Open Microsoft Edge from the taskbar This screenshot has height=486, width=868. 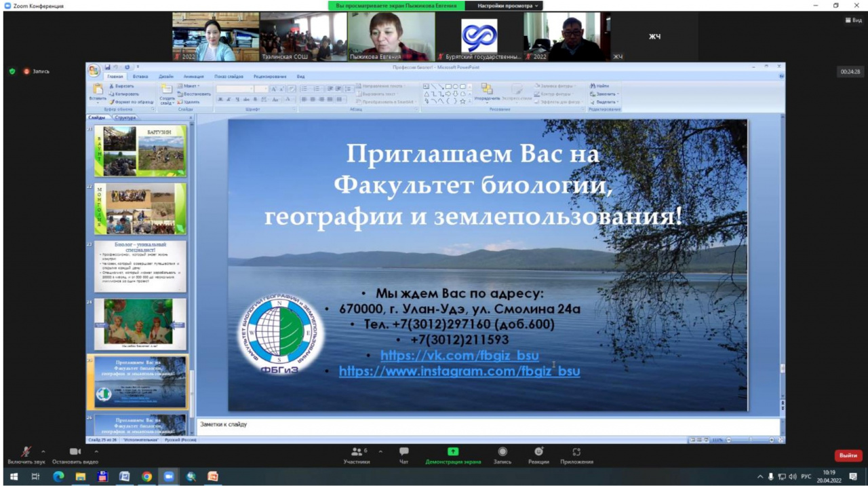58,476
